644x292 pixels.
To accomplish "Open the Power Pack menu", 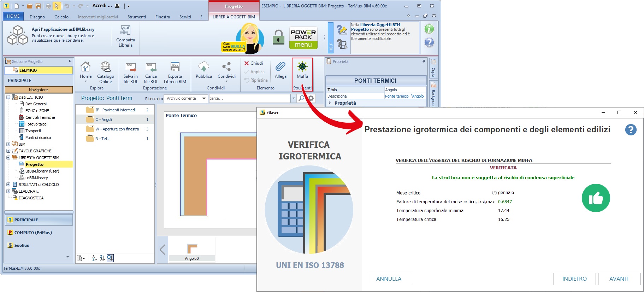I will pyautogui.click(x=303, y=38).
